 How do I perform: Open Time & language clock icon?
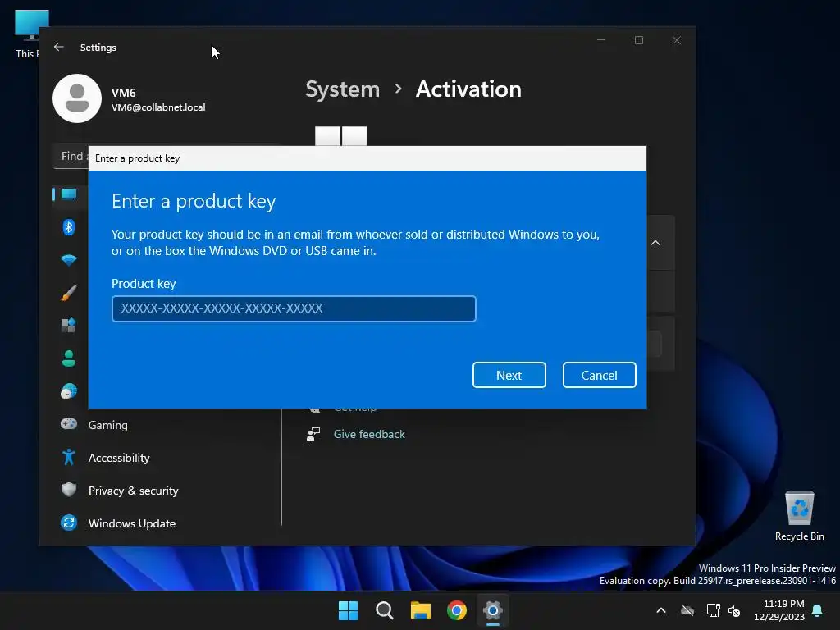pos(69,391)
